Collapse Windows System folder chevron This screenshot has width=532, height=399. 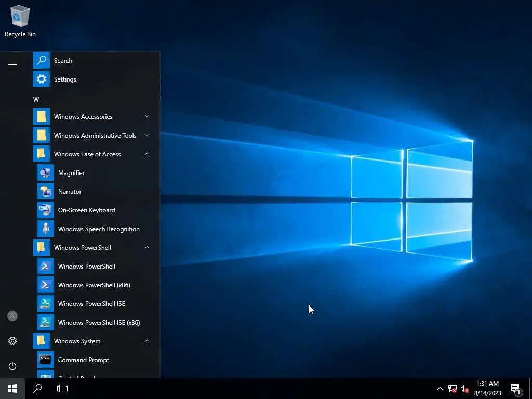[x=147, y=341]
